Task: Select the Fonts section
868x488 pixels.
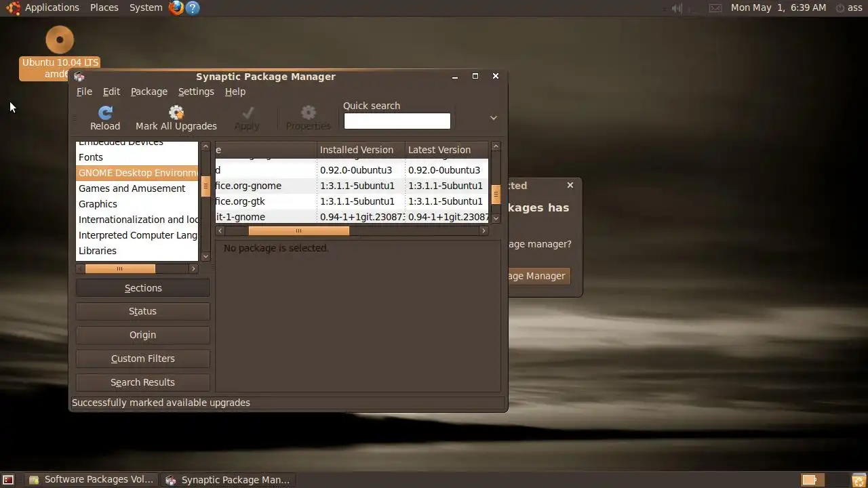Action: (137, 157)
